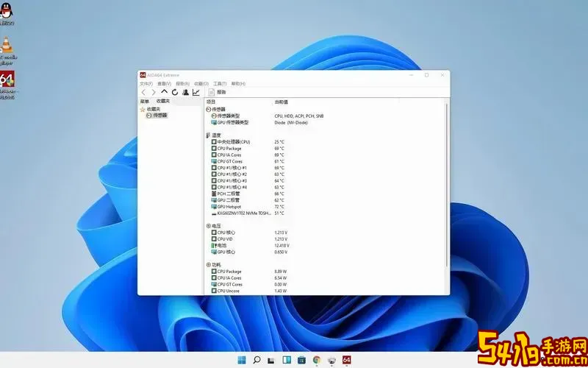The image size is (588, 368).
Task: Click the 12.418 V battery value
Action: [x=282, y=246]
